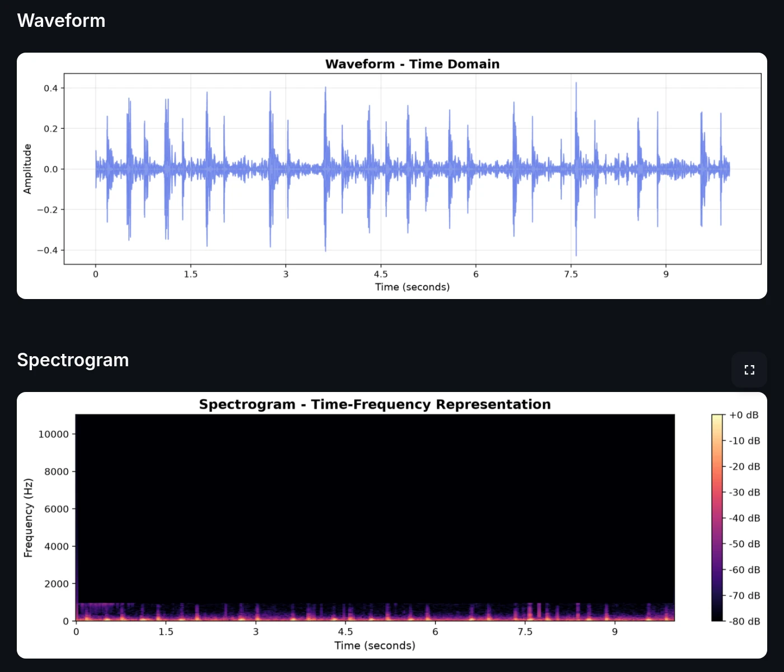784x672 pixels.
Task: Click the 'Waveform - Time Domain' chart title
Action: pos(412,64)
